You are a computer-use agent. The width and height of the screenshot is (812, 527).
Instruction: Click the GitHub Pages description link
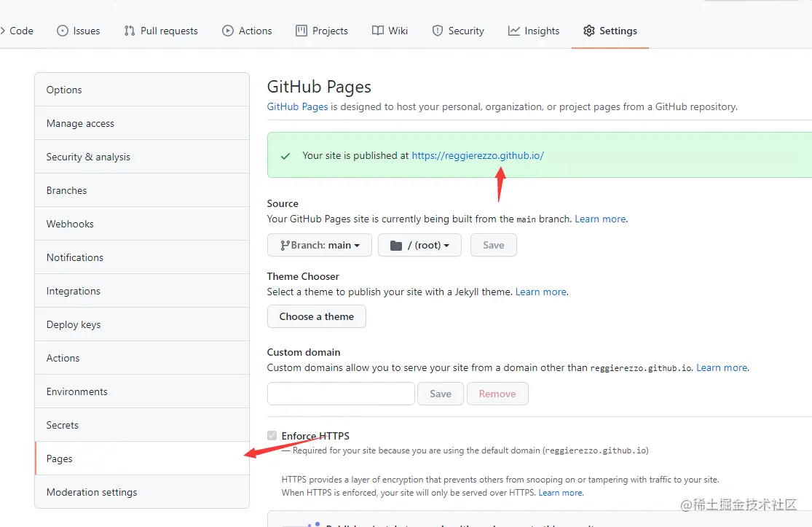[297, 106]
